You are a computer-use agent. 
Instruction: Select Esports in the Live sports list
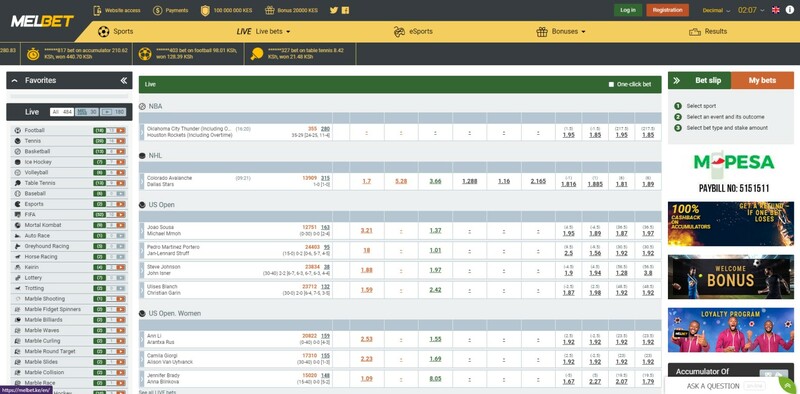[x=34, y=204]
